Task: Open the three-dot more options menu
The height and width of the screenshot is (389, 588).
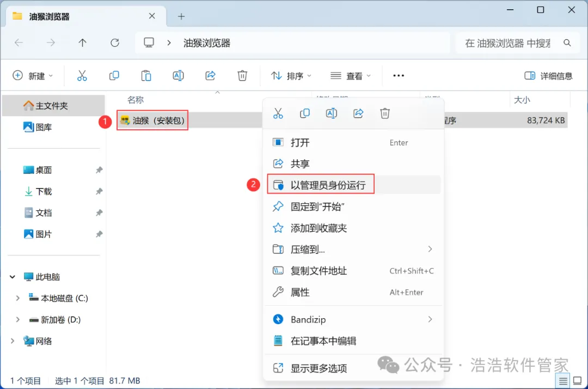Action: 398,76
